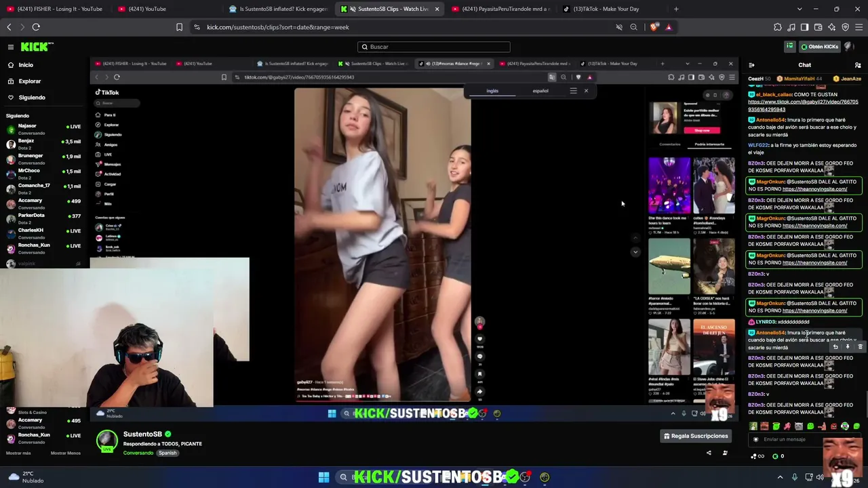Open MrChoco's channel in the sidebar

point(43,174)
